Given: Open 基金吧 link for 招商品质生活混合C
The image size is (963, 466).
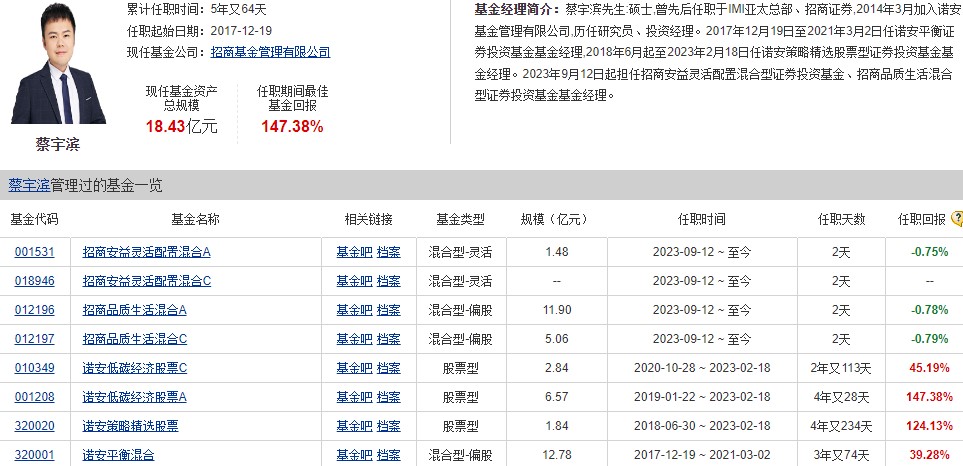Looking at the screenshot, I should 354,339.
